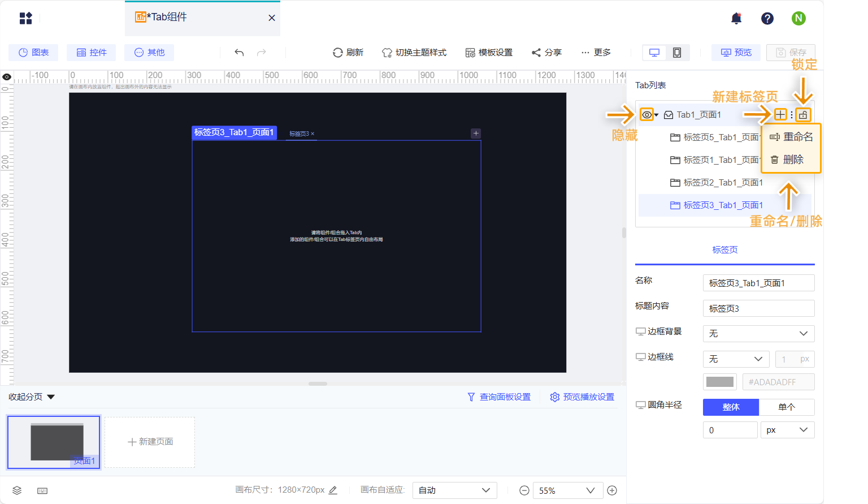Click the lock icon for Tab1_页面1
The image size is (868, 504).
tap(803, 115)
